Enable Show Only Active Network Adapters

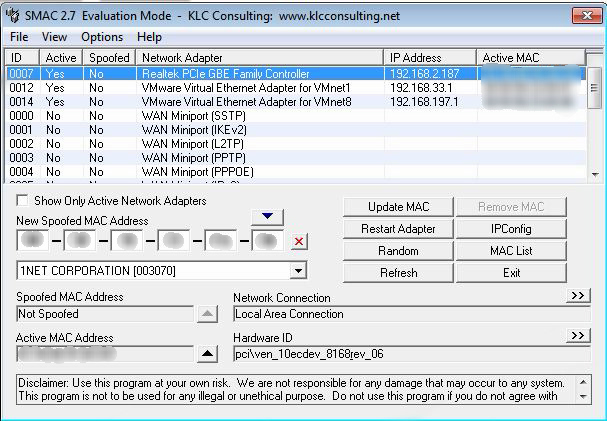[x=23, y=201]
